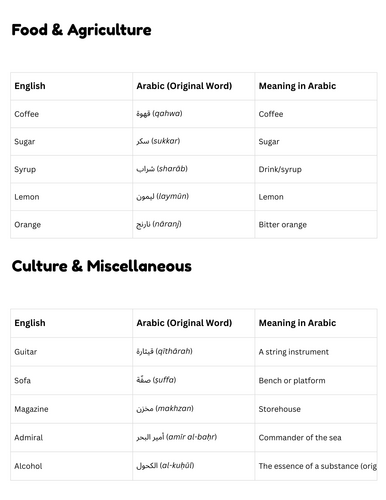
Task: Click the Sofa row ṣuffa cell
Action: pos(194,381)
